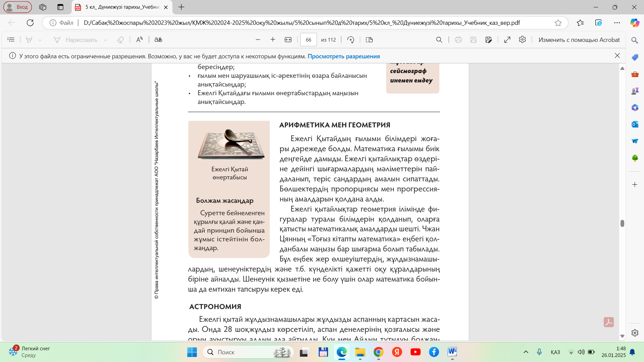The height and width of the screenshot is (362, 644).
Task: Rotate the PDF page
Action: coord(351,40)
